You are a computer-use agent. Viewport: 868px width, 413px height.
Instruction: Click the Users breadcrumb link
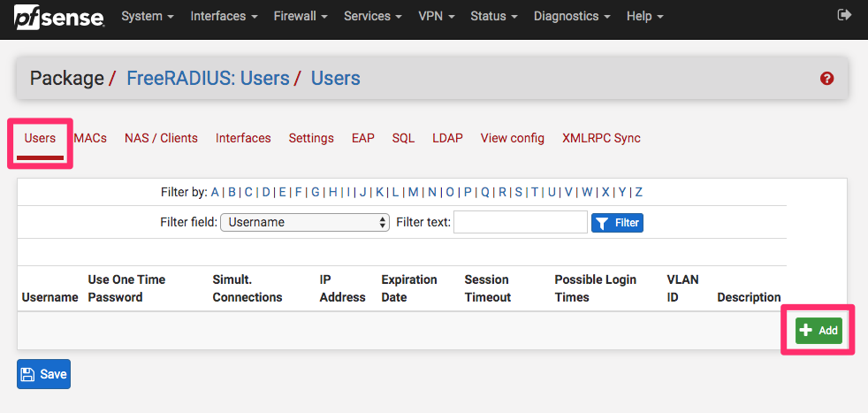[336, 79]
